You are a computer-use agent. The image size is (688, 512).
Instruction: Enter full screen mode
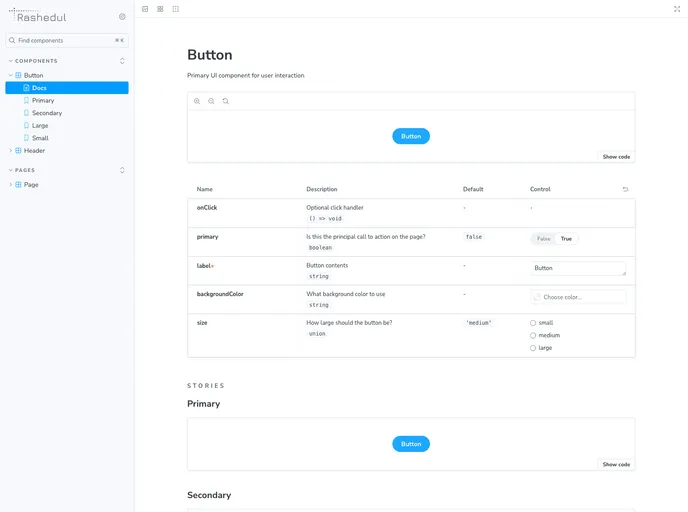[x=677, y=9]
